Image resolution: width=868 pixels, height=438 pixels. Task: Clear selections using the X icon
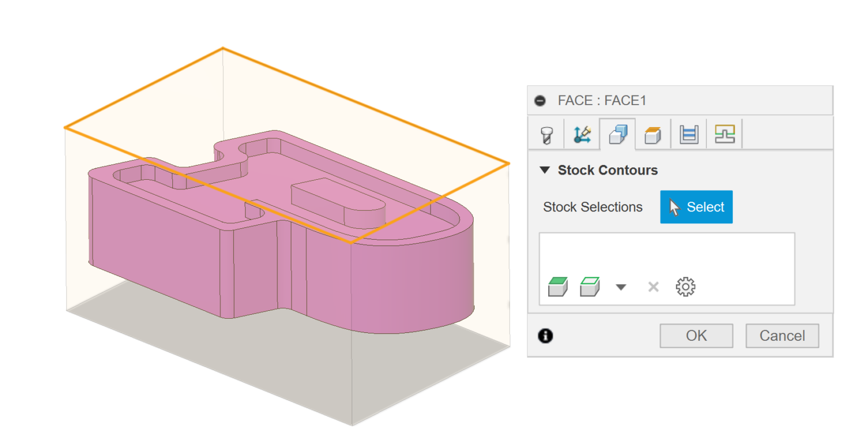click(653, 287)
